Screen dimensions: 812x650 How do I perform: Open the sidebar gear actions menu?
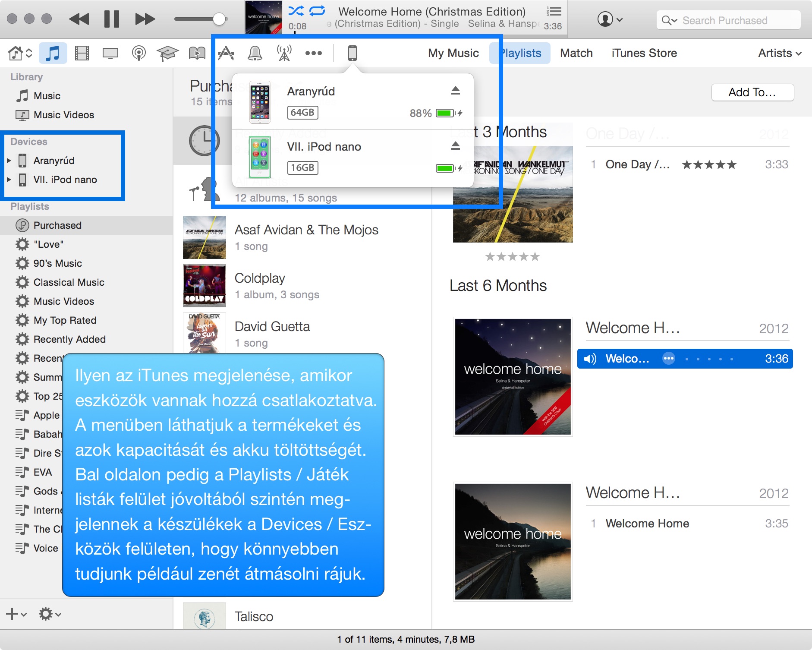pos(50,614)
